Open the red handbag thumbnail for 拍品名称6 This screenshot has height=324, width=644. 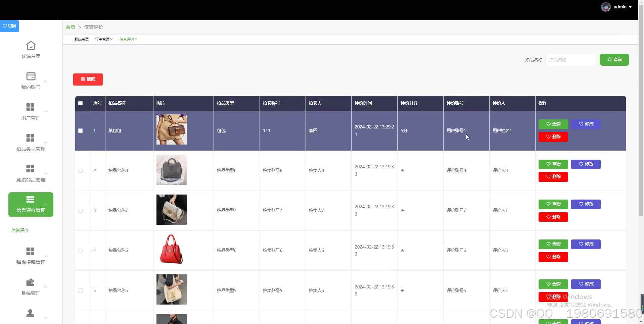pyautogui.click(x=171, y=250)
